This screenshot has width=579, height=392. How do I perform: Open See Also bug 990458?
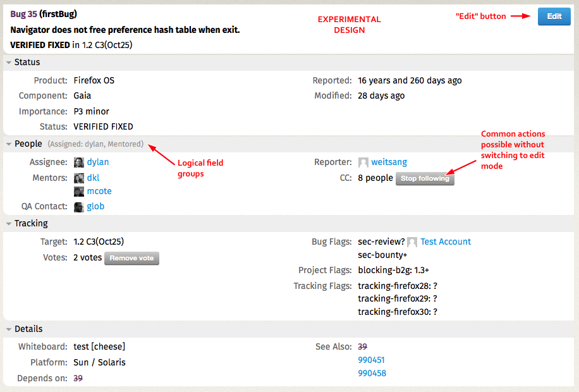pos(372,373)
